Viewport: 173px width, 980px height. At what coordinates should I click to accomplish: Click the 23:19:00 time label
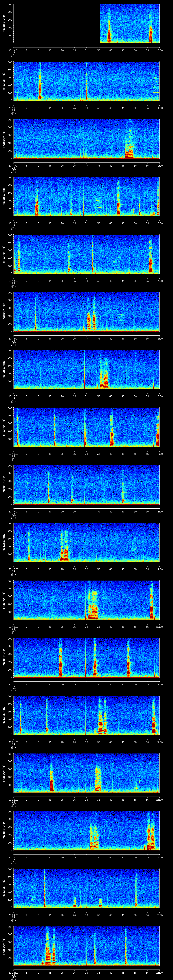coord(14,627)
